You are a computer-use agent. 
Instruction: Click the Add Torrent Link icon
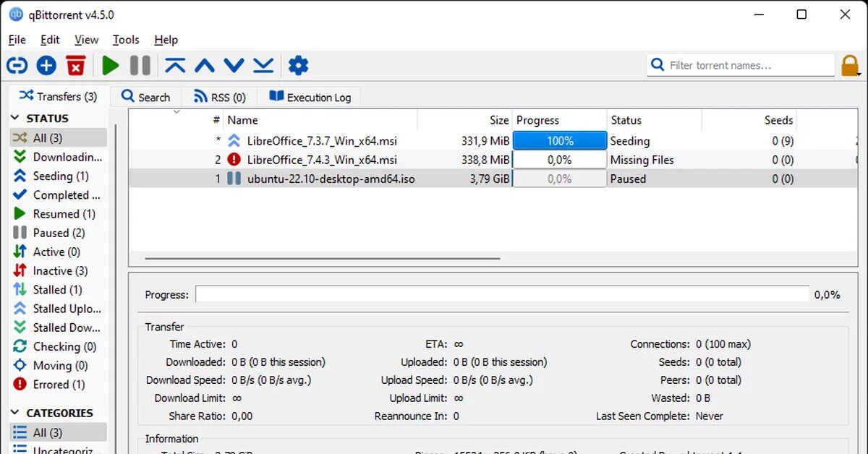click(x=17, y=66)
